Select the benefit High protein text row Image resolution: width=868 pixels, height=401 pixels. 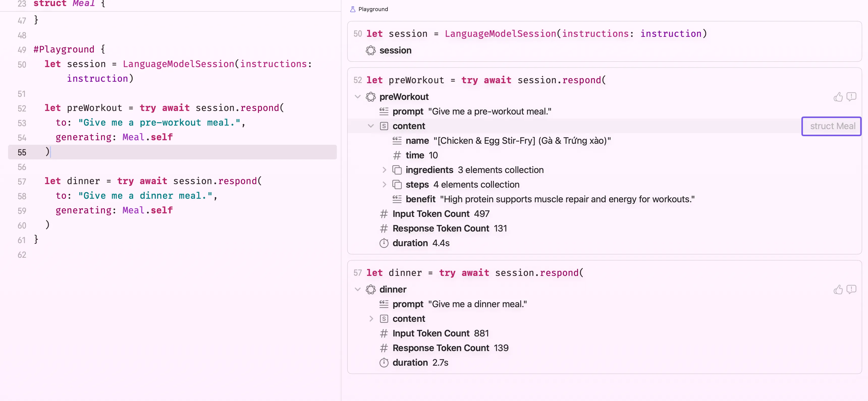(x=604, y=199)
